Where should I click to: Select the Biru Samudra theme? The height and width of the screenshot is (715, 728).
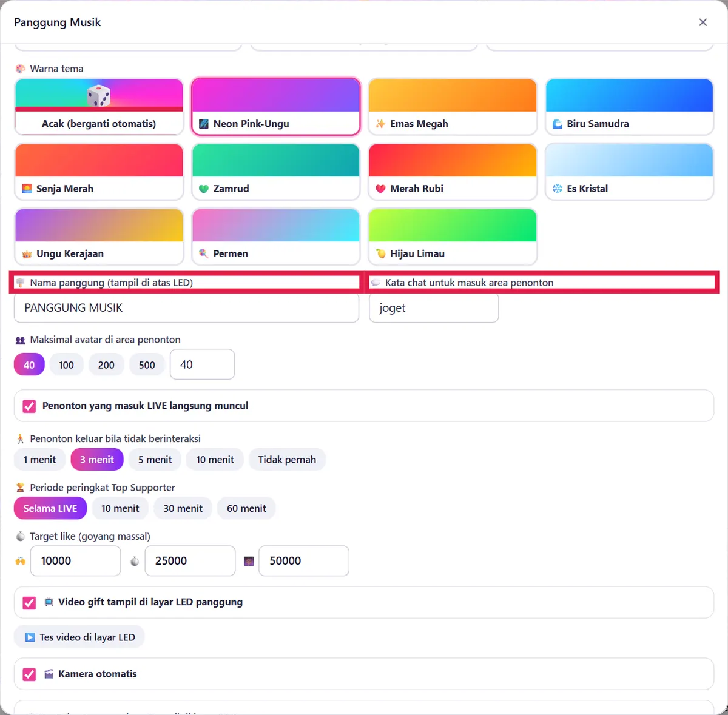(630, 107)
